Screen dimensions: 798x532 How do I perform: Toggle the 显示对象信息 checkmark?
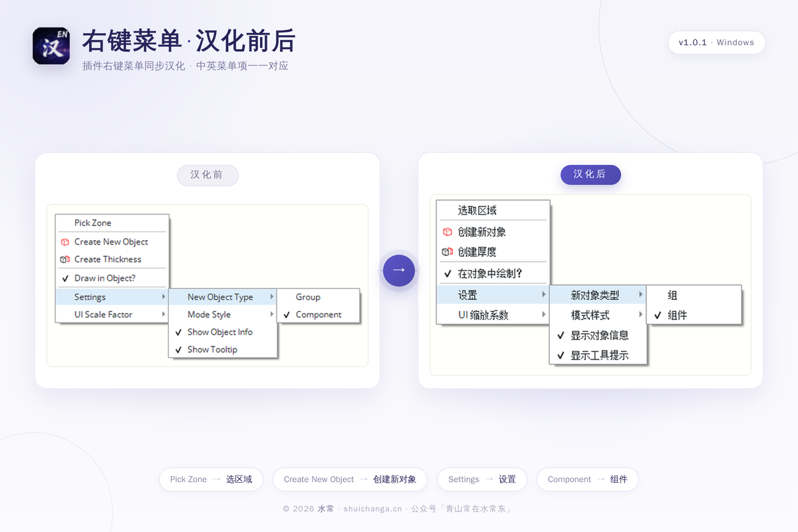(x=561, y=335)
